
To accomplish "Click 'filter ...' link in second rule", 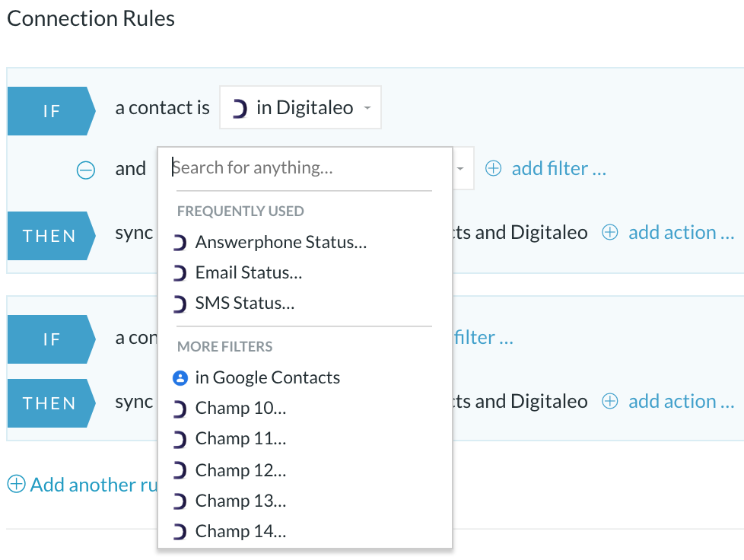I will click(x=484, y=337).
